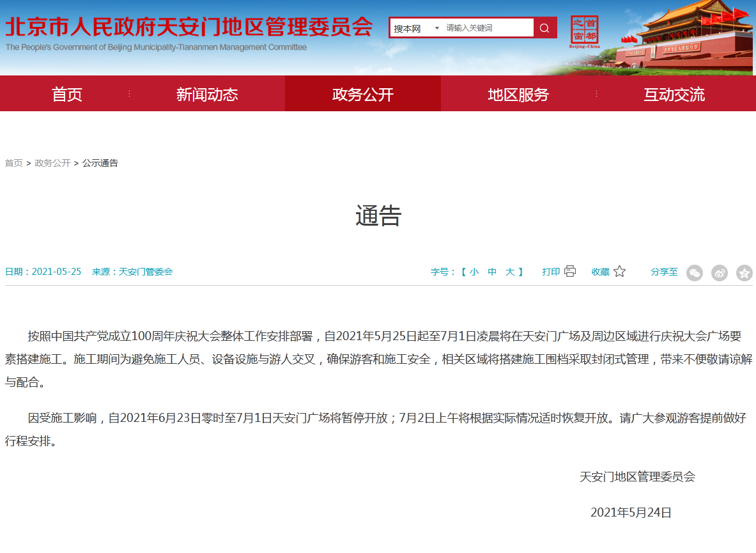Viewport: 756px width, 553px height.
Task: Click the source text 天安门管委会
Action: click(146, 272)
